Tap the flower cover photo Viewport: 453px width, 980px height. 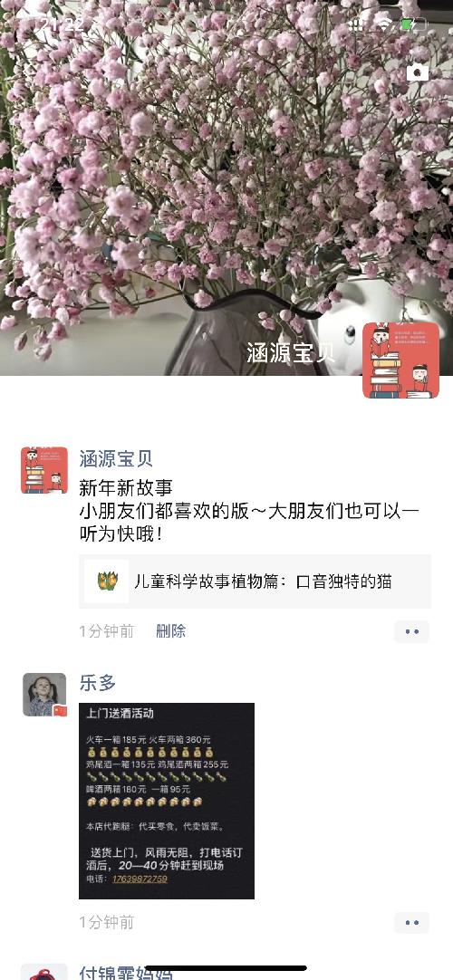pyautogui.click(x=226, y=187)
